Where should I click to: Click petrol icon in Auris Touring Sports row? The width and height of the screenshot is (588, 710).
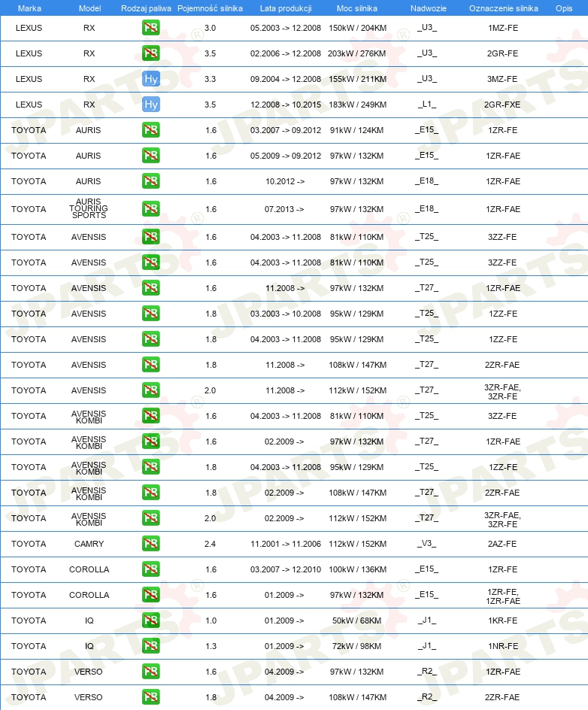tap(150, 209)
